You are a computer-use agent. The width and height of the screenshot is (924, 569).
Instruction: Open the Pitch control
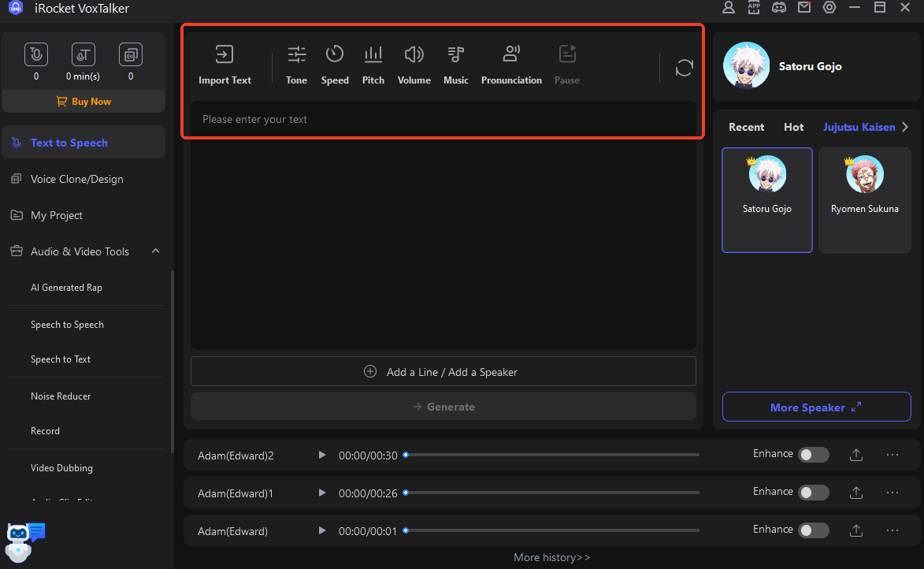373,55
